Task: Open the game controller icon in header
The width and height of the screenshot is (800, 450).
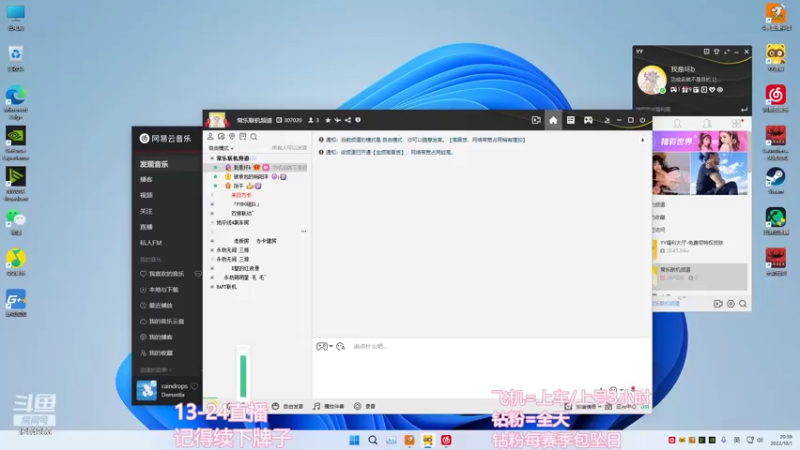Action: point(588,120)
